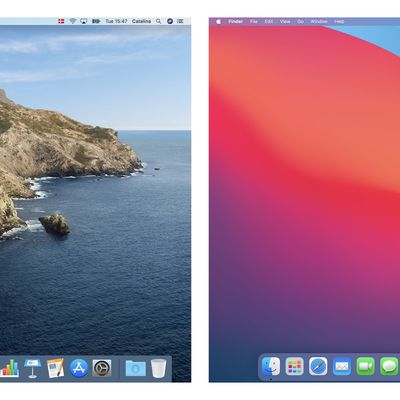
Task: Open Notification Center list icon
Action: pos(180,21)
